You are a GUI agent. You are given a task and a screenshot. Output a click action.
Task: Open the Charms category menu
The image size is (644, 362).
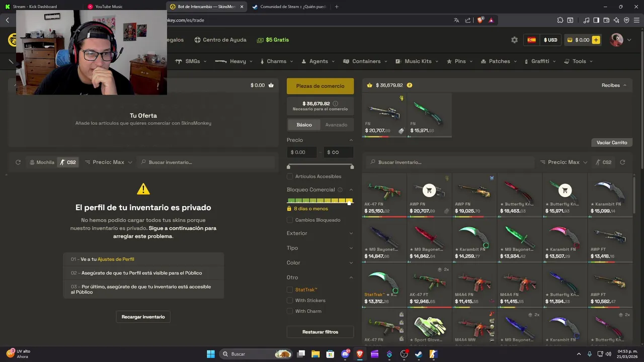click(x=277, y=61)
